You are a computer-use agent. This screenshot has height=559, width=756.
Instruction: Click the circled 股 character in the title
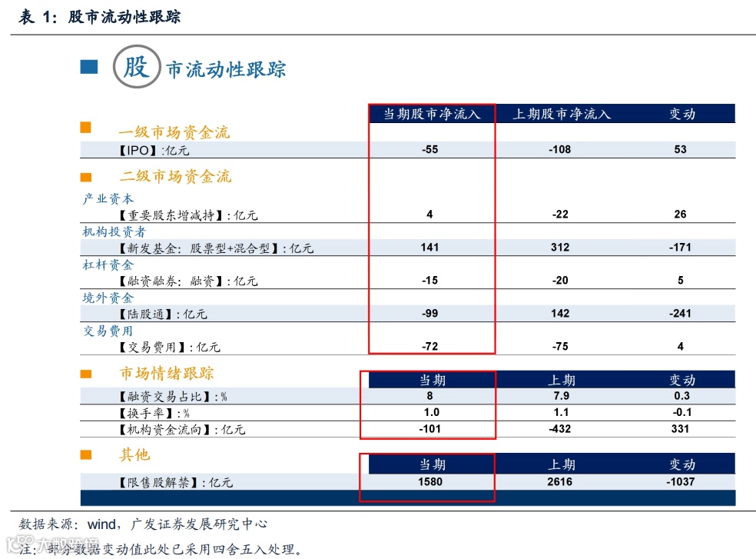(x=137, y=67)
